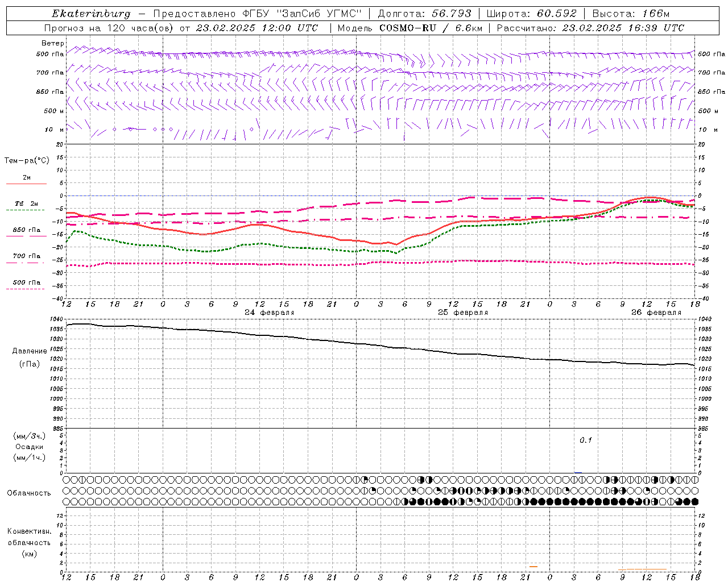728x582 pixels.
Task: Click the 700 гПа temperature legend entry
Action: pos(27,256)
